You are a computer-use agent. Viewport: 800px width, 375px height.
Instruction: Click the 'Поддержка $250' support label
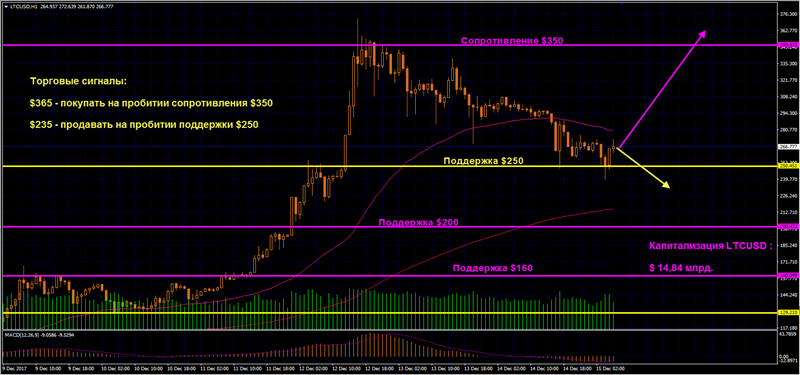(483, 161)
